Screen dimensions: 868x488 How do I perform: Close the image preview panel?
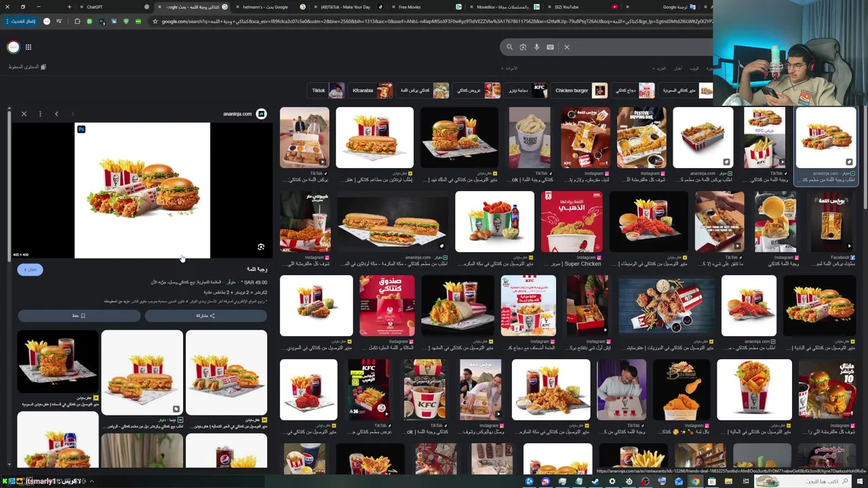24,114
